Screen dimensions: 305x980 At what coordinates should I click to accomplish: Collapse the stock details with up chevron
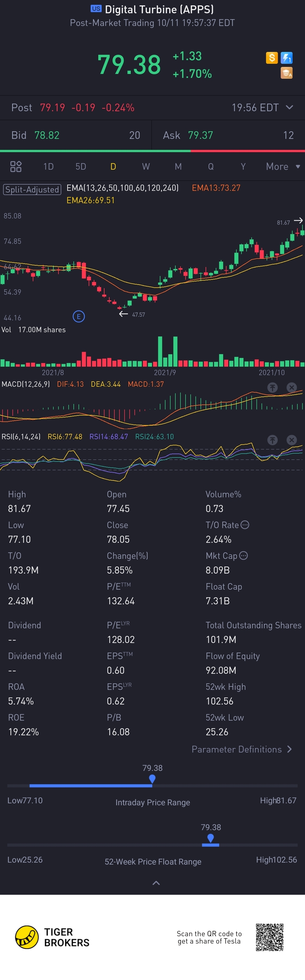pos(156,883)
